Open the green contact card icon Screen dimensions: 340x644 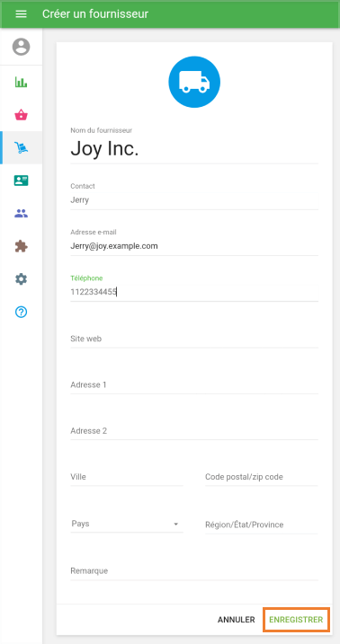[x=21, y=181]
